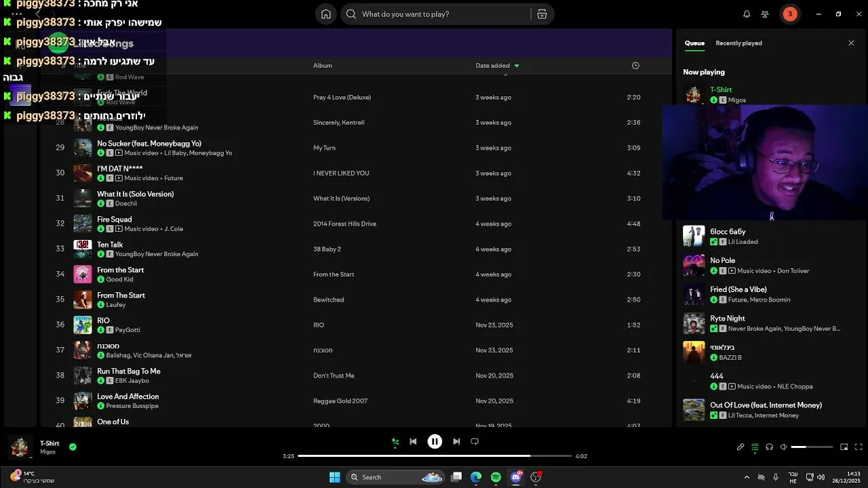The width and height of the screenshot is (868, 488).
Task: Click Fried (She a Vibe) in queue
Action: pyautogui.click(x=738, y=289)
